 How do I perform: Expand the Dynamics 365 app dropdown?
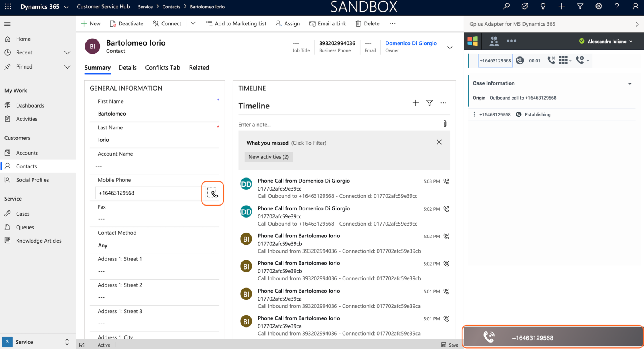(66, 7)
